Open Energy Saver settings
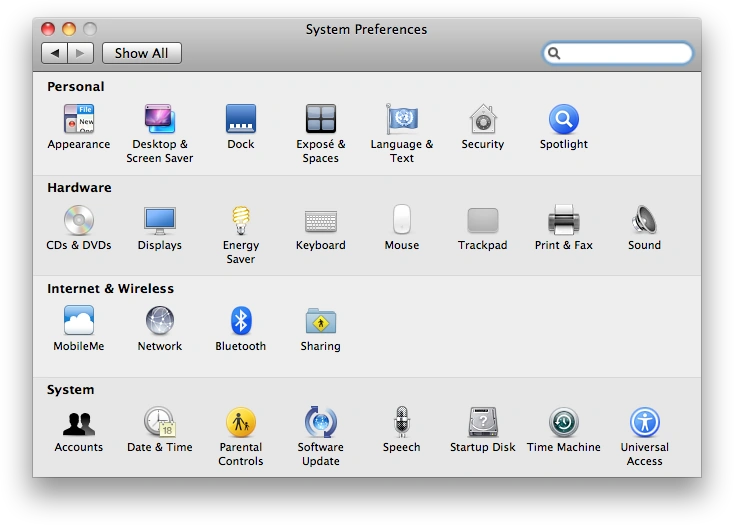The image size is (734, 525). [x=241, y=221]
